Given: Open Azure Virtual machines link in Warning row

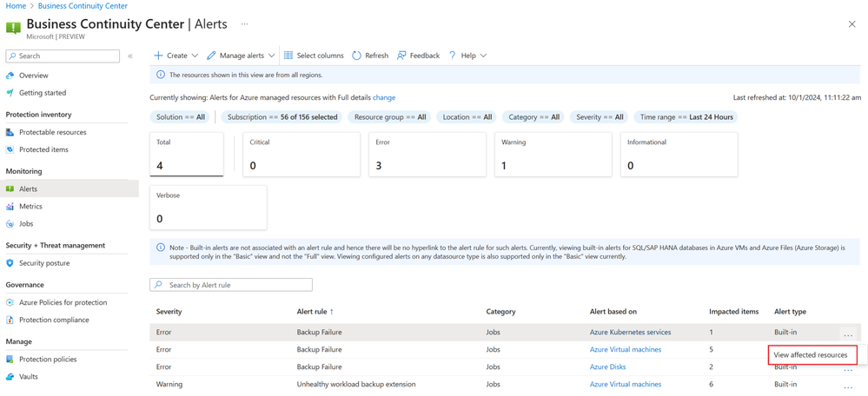Looking at the screenshot, I should [625, 384].
